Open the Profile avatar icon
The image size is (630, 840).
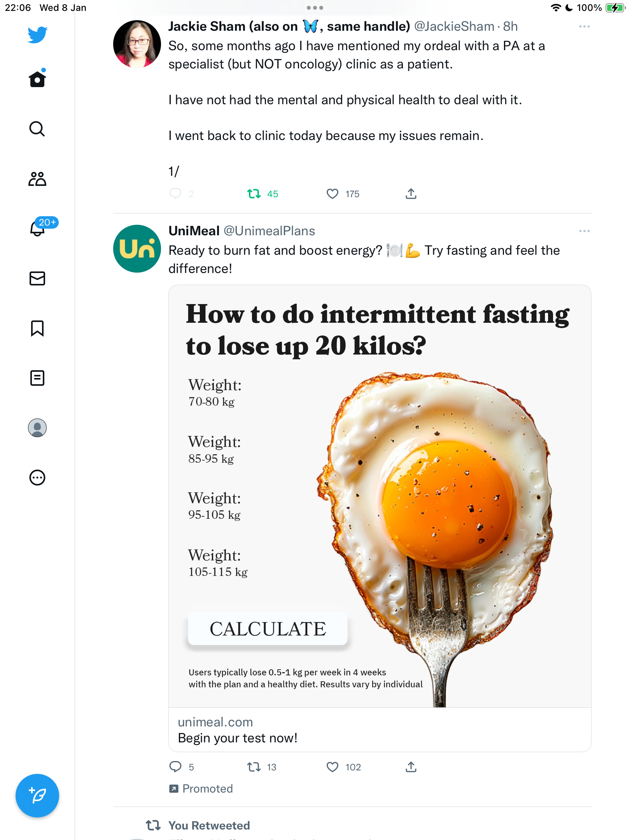click(x=37, y=428)
